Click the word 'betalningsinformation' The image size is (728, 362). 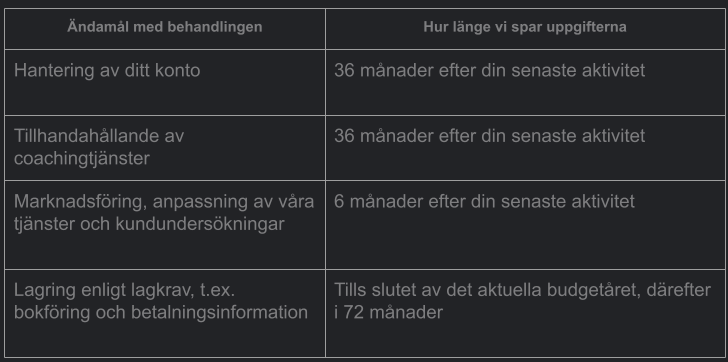click(219, 312)
